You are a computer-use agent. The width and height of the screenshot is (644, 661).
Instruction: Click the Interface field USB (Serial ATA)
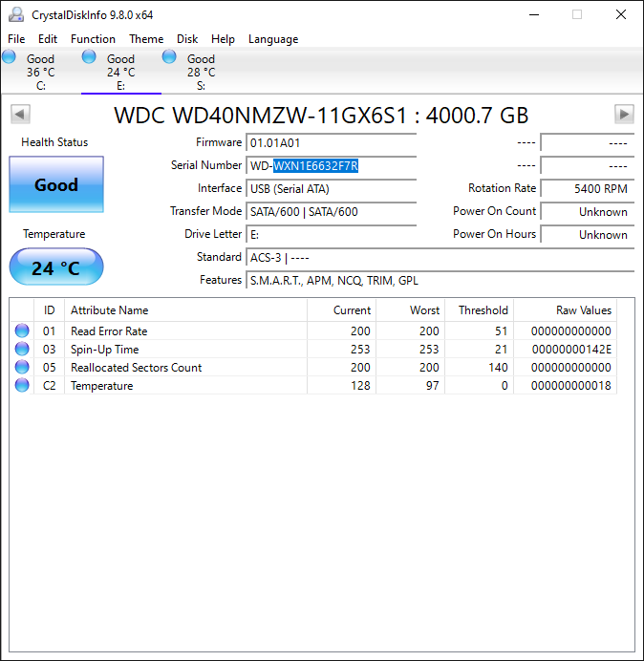pyautogui.click(x=332, y=188)
